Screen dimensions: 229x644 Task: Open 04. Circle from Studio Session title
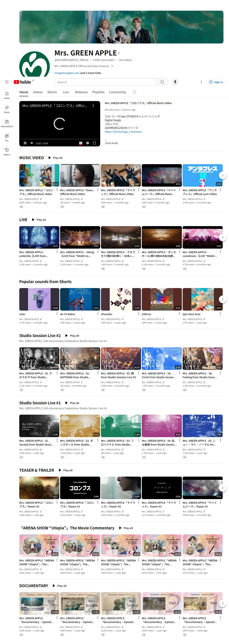tap(159, 375)
